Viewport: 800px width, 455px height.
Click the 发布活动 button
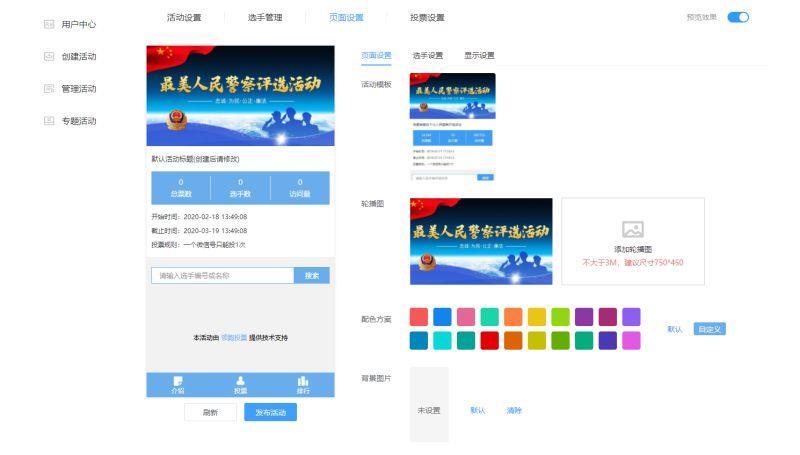[270, 412]
